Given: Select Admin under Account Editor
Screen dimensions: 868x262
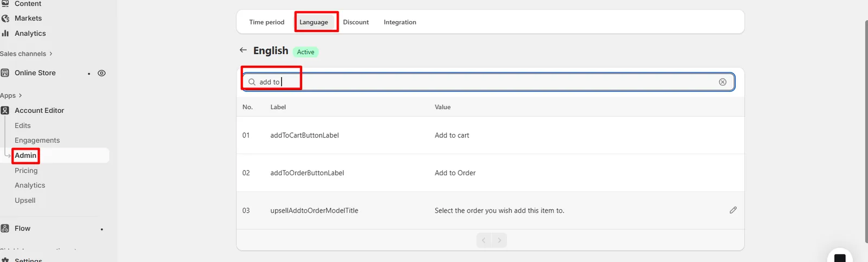Looking at the screenshot, I should click(x=25, y=156).
